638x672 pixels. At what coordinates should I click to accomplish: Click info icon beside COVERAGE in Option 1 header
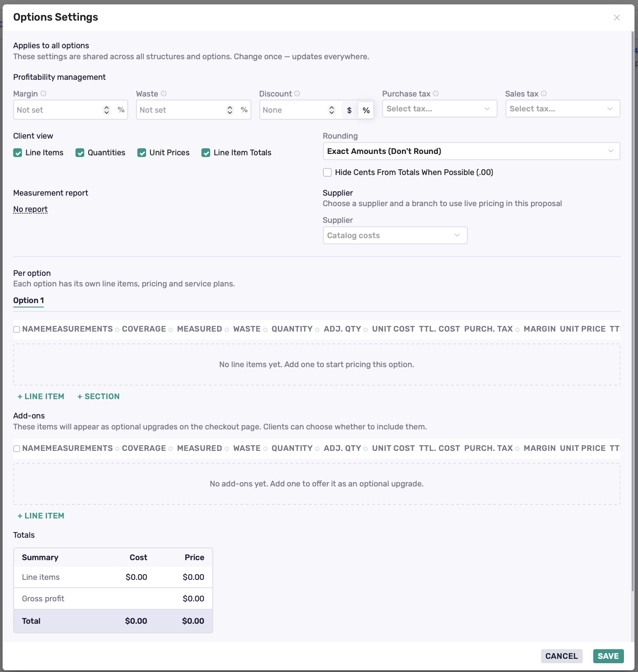pyautogui.click(x=171, y=330)
